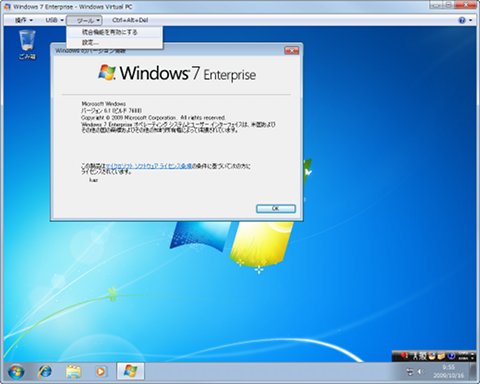Image resolution: width=480 pixels, height=384 pixels.
Task: Click the Virtual PC title bar icon
Action: (x=7, y=7)
